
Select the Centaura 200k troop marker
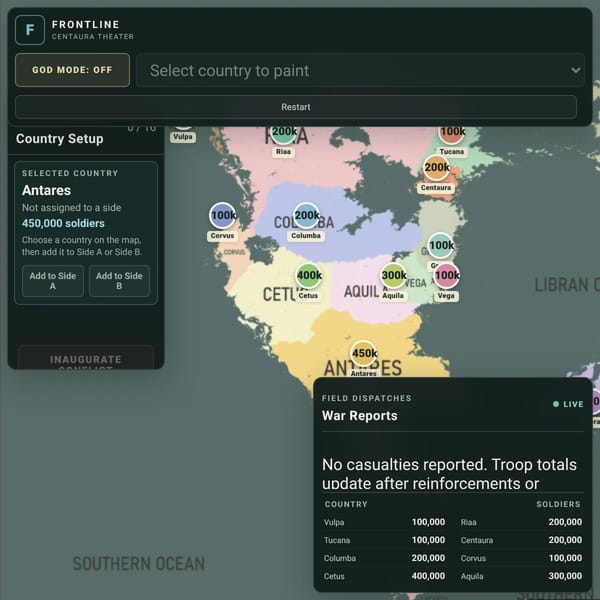coord(437,167)
